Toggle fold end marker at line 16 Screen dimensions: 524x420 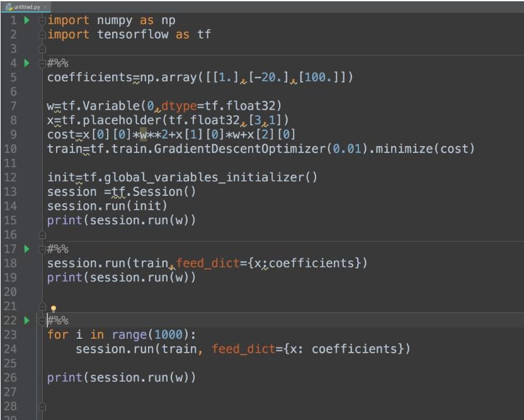coord(42,235)
